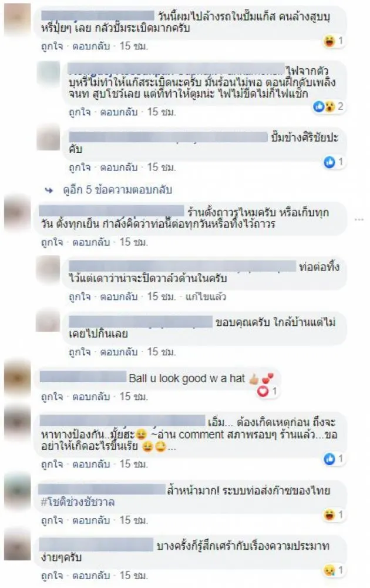Reply to the ขอบคุณครับ ใกล้บ้าน comment
Image resolution: width=370 pixels, height=588 pixels.
[119, 352]
